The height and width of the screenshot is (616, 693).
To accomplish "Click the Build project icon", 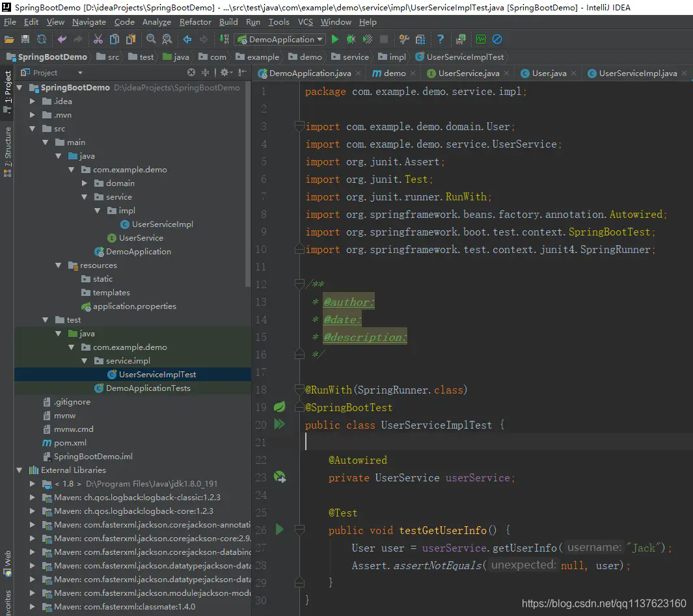I will (x=224, y=39).
